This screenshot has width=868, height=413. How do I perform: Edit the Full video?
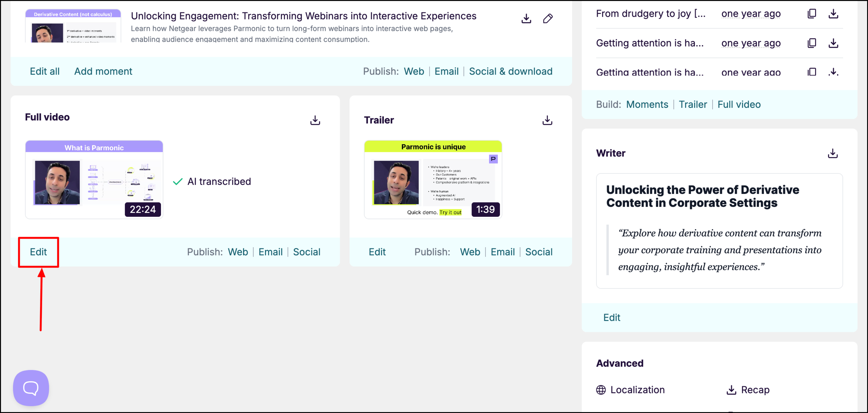click(x=38, y=252)
